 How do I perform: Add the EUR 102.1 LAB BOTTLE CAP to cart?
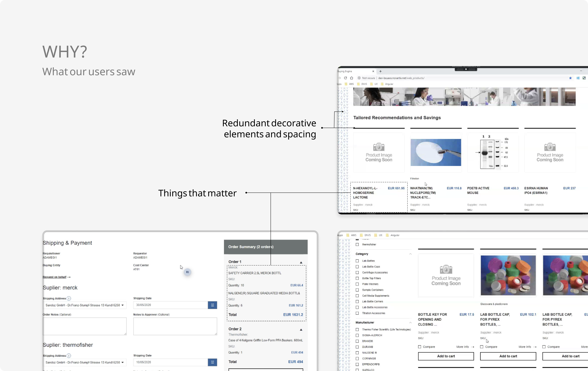508,356
